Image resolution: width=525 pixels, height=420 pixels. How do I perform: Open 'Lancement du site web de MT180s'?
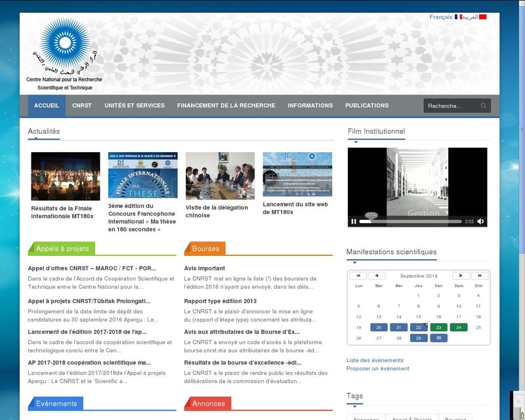coord(295,208)
